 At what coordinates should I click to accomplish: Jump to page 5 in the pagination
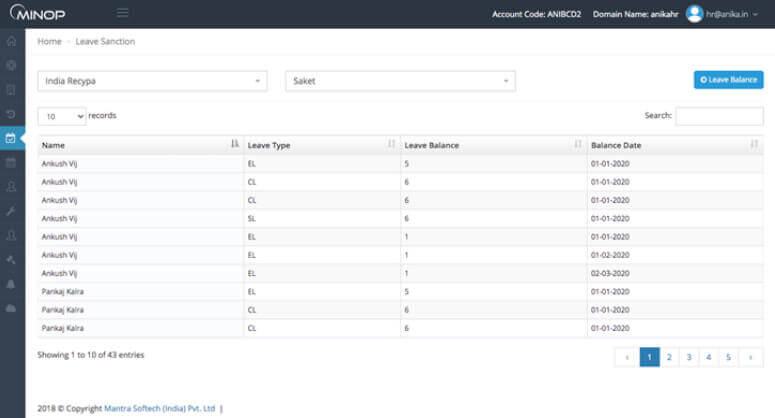coord(729,356)
